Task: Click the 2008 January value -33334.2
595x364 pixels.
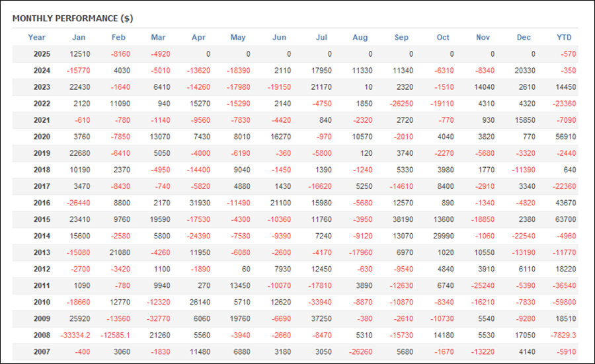Action: tap(75, 335)
